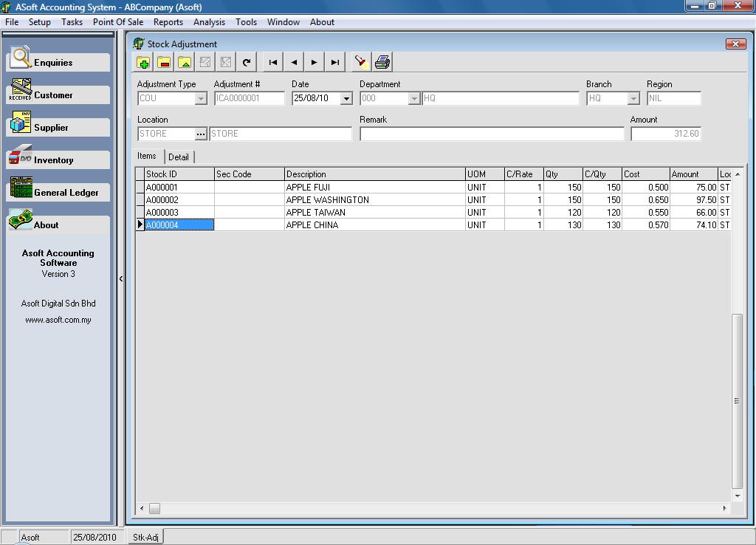
Task: Click the Location code field STORE
Action: (x=166, y=134)
